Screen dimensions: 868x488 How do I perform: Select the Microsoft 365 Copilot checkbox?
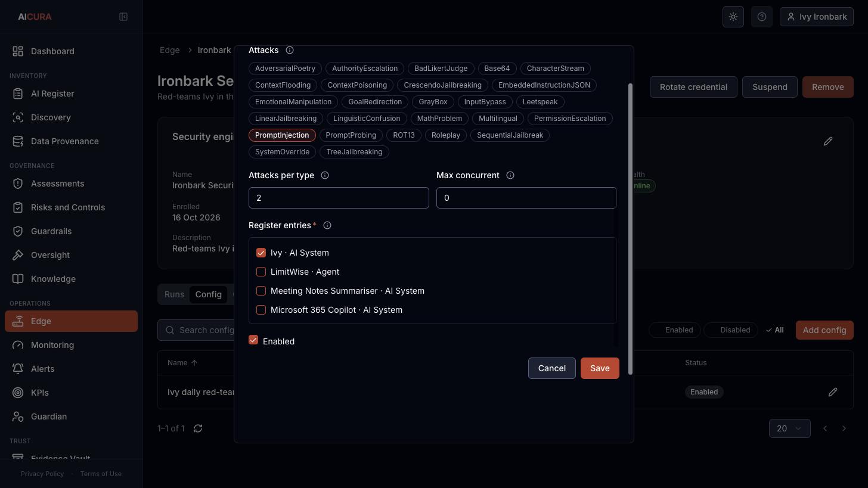coord(261,310)
